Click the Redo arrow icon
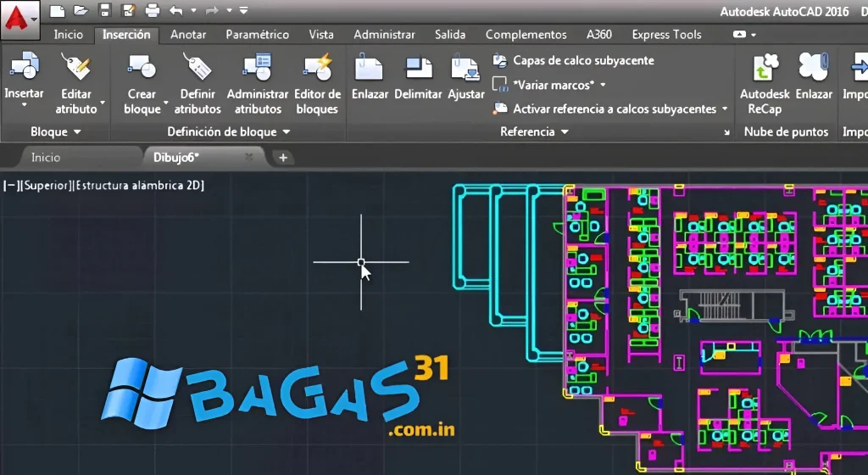 point(211,10)
